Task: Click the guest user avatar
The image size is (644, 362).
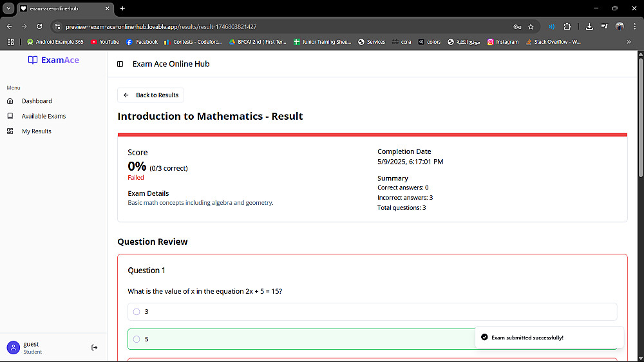Action: click(x=13, y=348)
